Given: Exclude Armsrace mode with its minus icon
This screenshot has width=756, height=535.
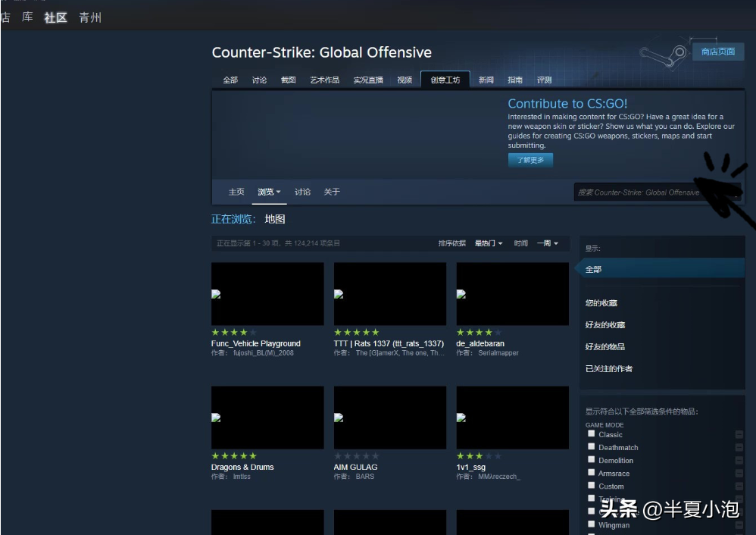Looking at the screenshot, I should click(x=739, y=474).
